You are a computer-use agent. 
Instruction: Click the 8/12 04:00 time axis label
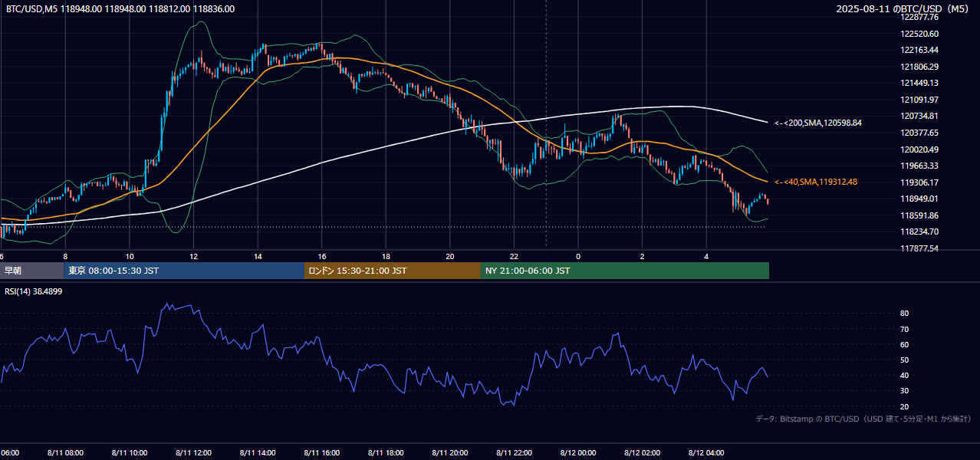[706, 453]
